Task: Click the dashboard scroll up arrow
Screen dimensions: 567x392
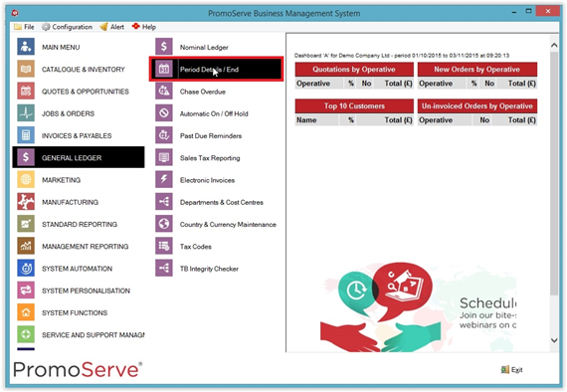Action: 554,45
